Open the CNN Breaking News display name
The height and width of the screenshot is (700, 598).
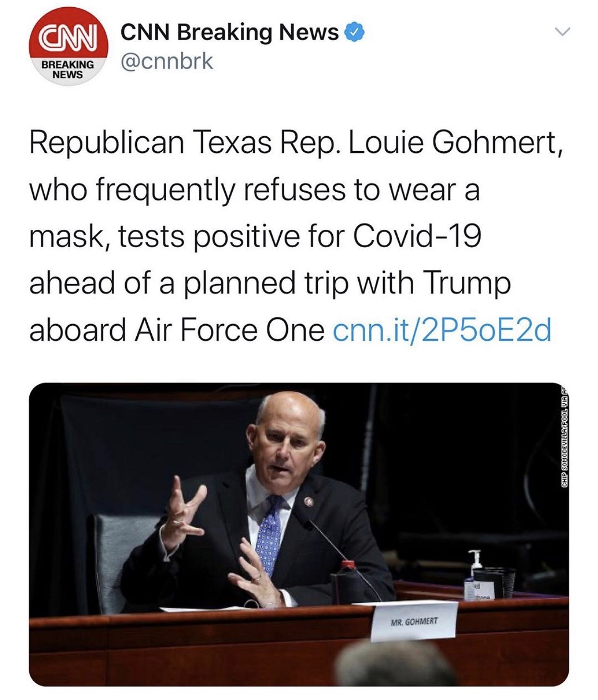229,32
